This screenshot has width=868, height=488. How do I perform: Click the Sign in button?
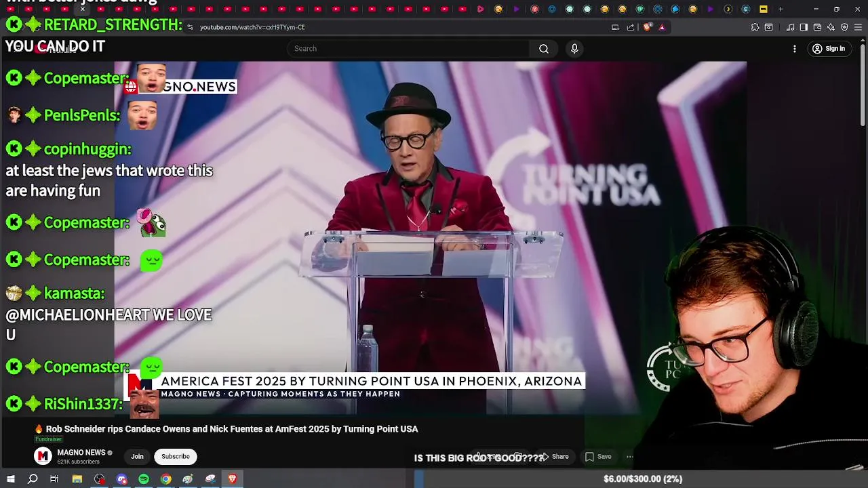click(829, 49)
